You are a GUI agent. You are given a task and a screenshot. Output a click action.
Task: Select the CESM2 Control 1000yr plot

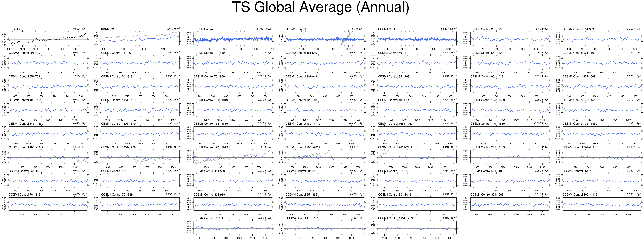(233, 38)
